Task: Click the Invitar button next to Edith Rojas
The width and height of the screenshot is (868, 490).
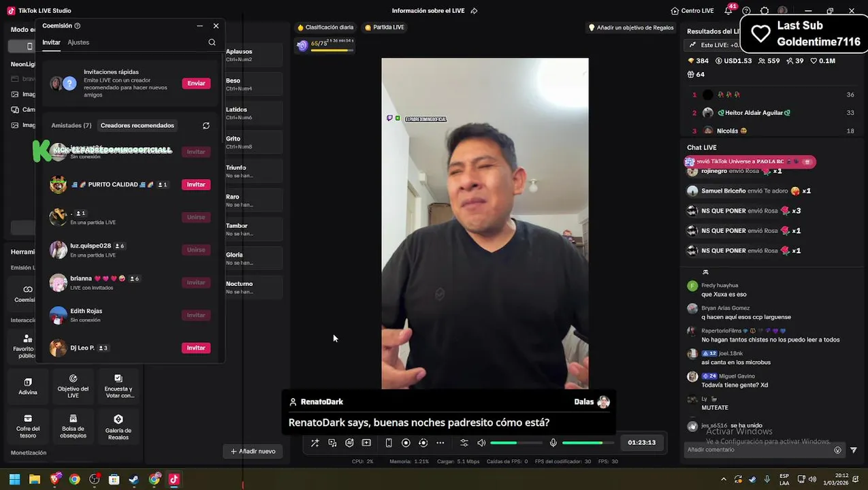Action: point(196,315)
